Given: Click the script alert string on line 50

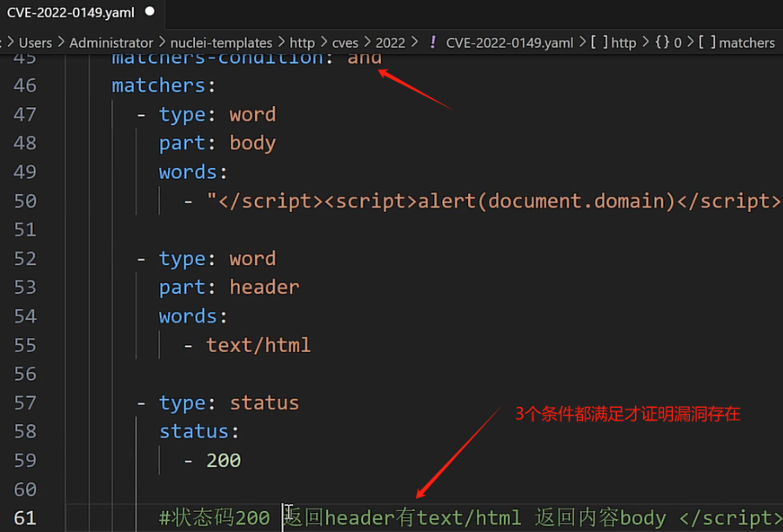Looking at the screenshot, I should click(x=494, y=201).
